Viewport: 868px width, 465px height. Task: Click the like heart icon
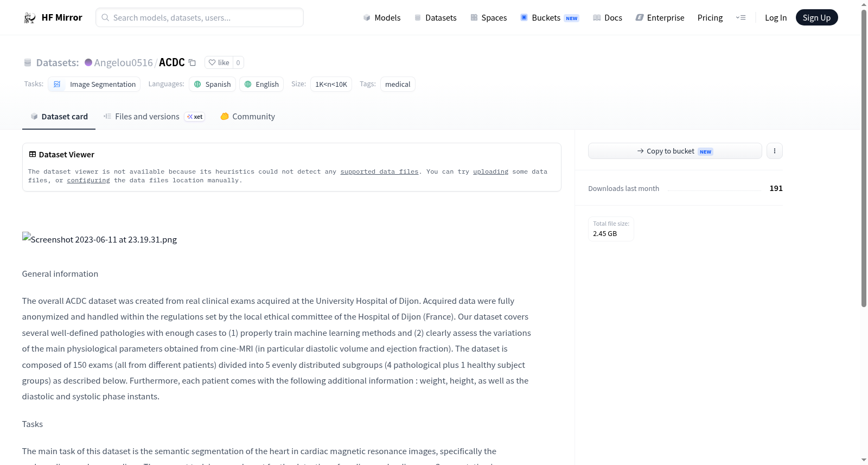[212, 62]
